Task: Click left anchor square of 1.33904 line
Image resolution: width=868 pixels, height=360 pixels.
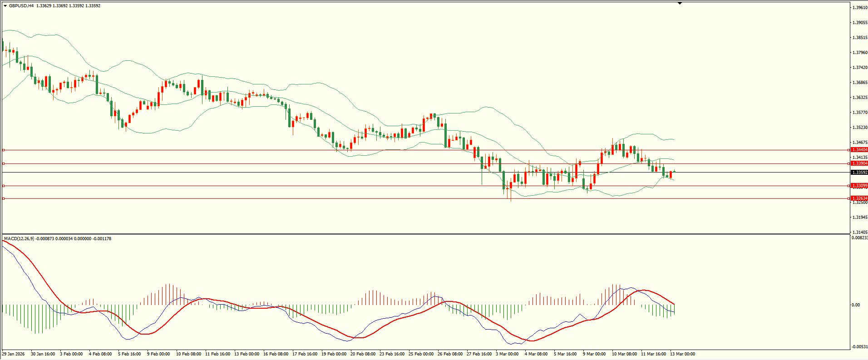Action: [x=4, y=163]
